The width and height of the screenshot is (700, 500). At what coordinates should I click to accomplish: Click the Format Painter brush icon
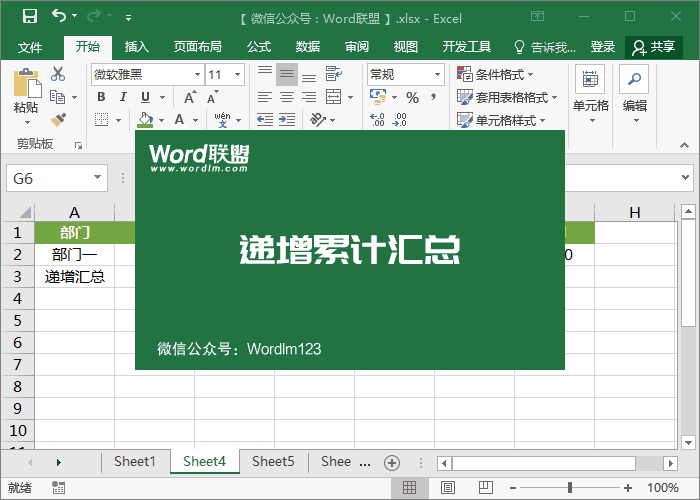[58, 120]
